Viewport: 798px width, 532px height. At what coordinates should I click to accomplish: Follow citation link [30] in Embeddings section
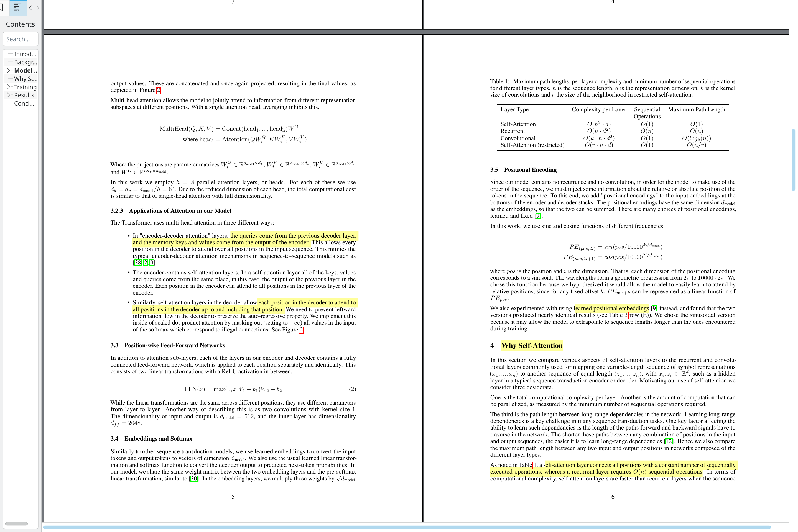[194, 479]
